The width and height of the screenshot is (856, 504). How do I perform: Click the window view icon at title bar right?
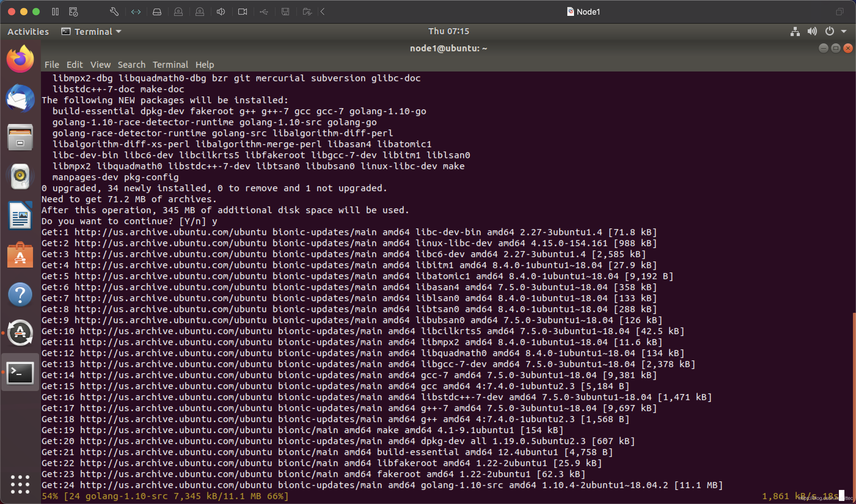(x=840, y=12)
